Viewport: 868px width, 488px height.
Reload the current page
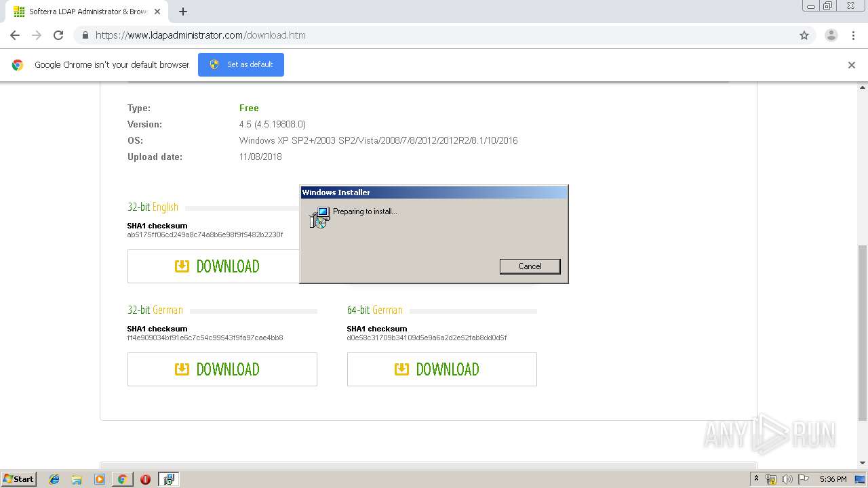coord(58,35)
